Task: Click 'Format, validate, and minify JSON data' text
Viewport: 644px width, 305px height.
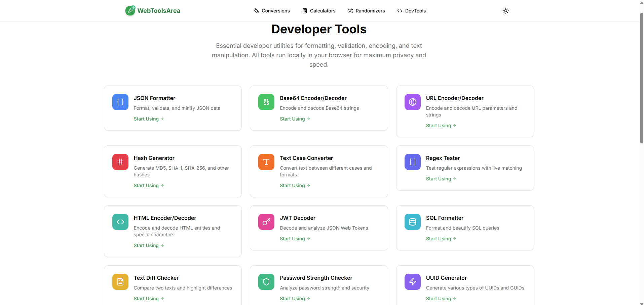Action: pyautogui.click(x=177, y=108)
